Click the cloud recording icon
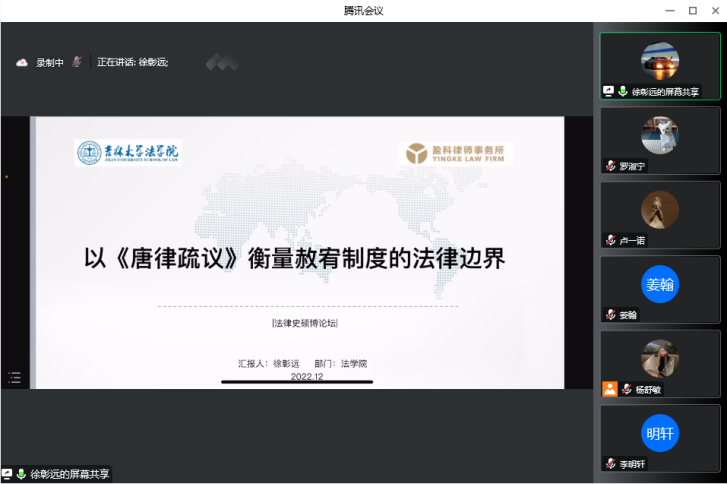Viewport: 727px width, 484px height. (22, 62)
